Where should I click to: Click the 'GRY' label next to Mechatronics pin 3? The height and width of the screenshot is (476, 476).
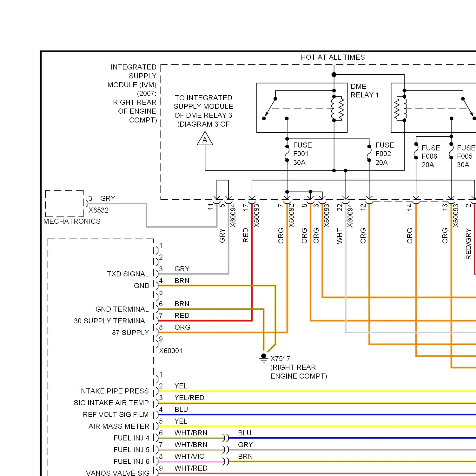point(108,198)
